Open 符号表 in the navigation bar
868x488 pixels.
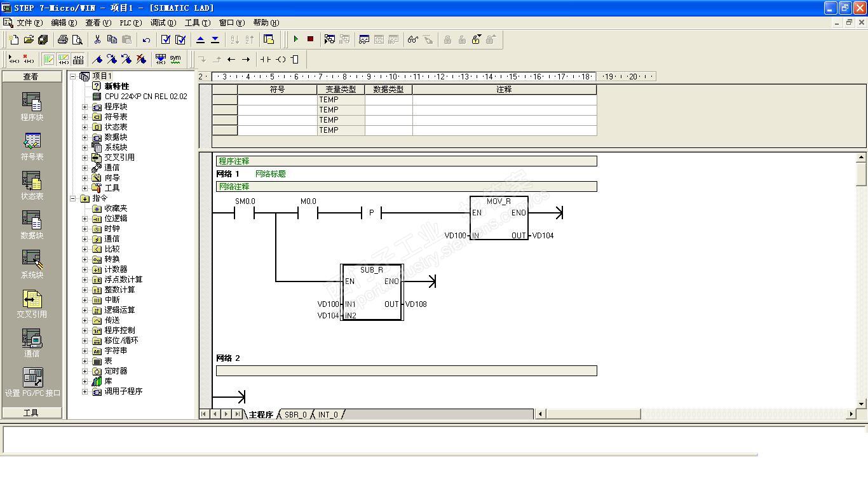[32, 146]
